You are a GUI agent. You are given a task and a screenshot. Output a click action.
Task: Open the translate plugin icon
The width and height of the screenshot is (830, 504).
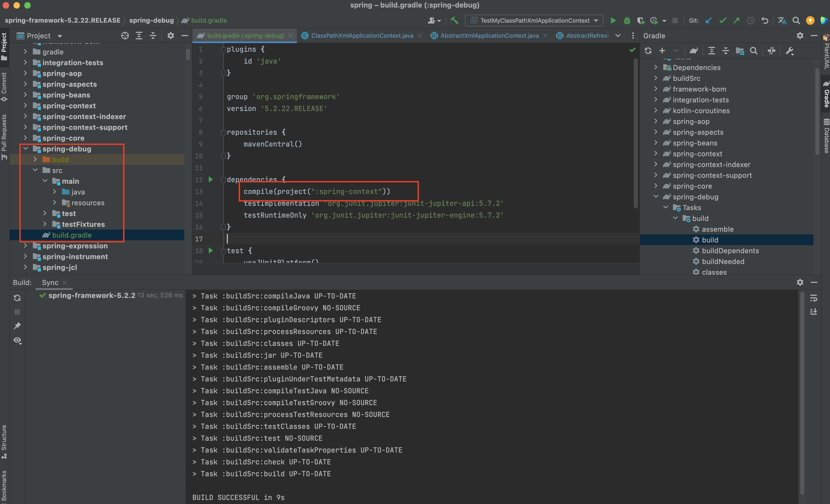pos(782,20)
